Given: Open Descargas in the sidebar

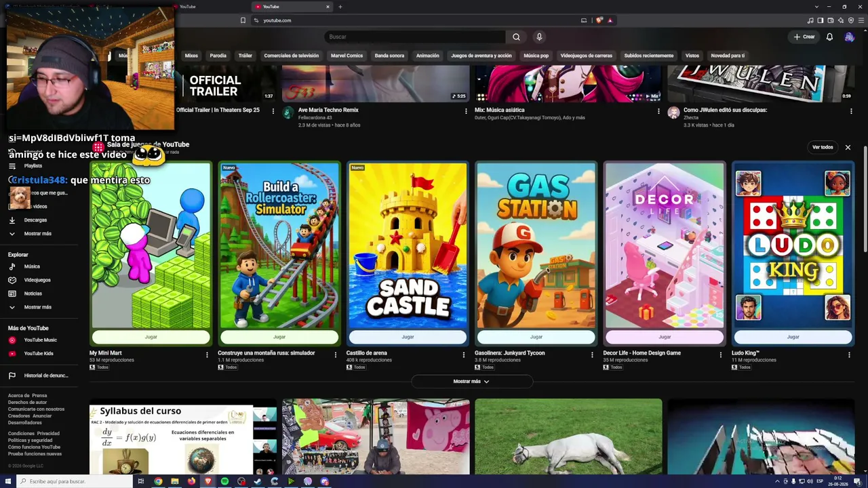Looking at the screenshot, I should (35, 220).
